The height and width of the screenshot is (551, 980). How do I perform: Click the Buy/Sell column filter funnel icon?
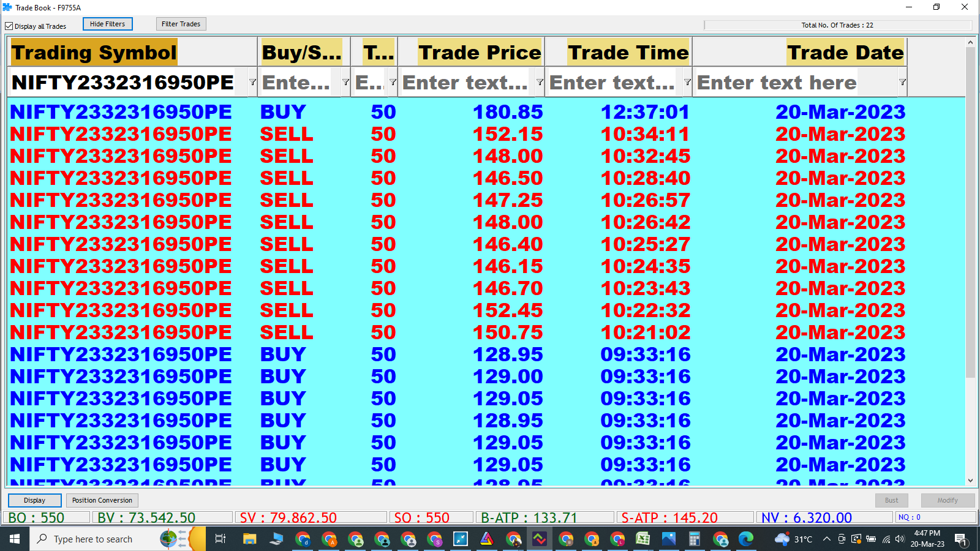tap(345, 83)
